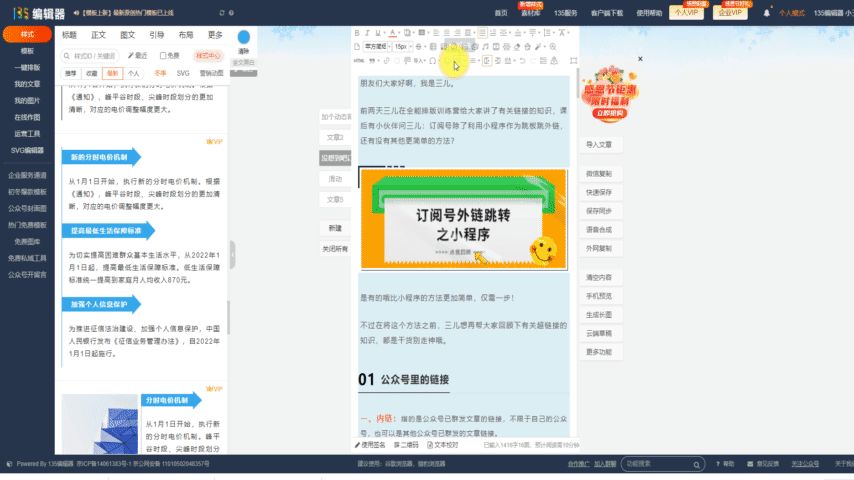Viewport: 854px width, 480px height.
Task: Click fullscreen icon at toolbar right
Action: (574, 60)
